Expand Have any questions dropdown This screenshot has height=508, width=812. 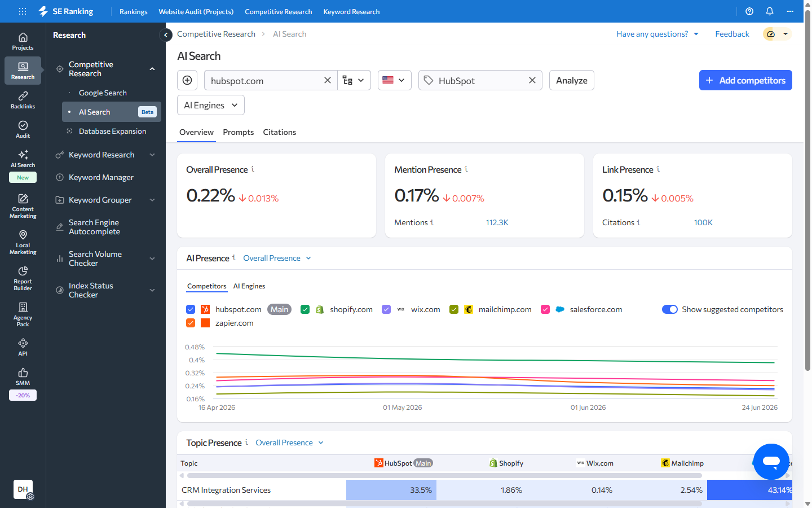[x=657, y=34]
